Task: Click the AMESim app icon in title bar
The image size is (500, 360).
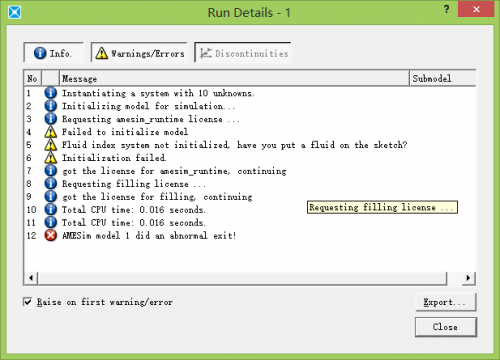Action: click(15, 12)
